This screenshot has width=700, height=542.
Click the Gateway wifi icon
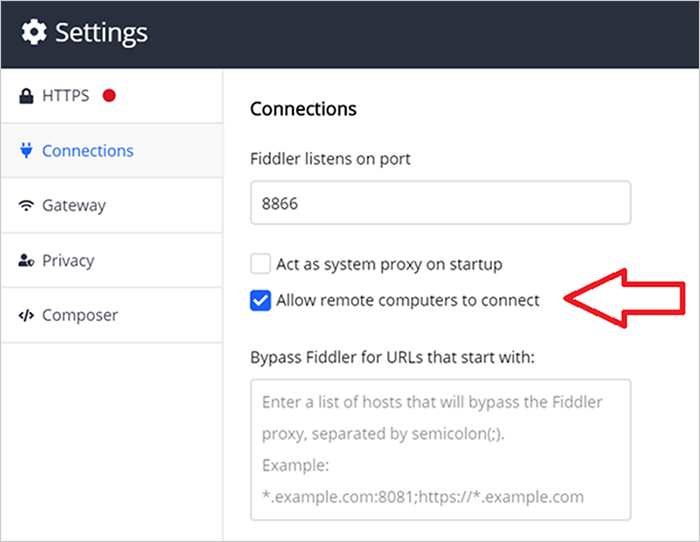coord(26,205)
